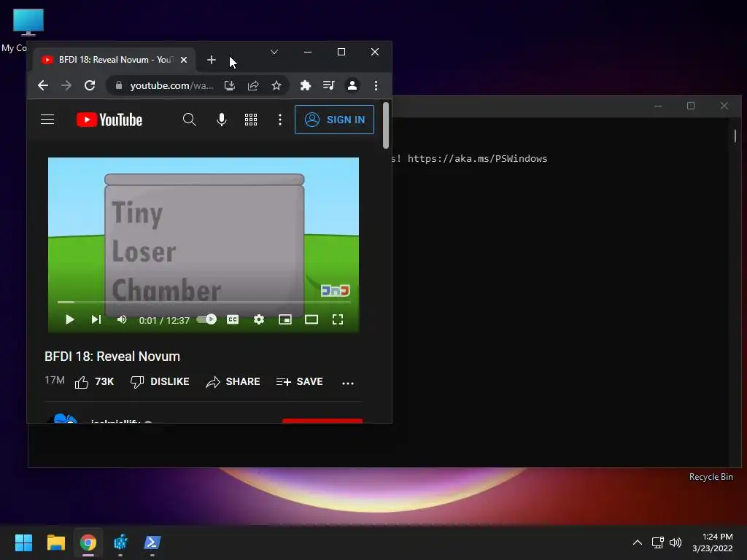Screen dimensions: 747x560
Task: Select the BFDI 18: Reveal Novum tab
Action: pyautogui.click(x=115, y=60)
